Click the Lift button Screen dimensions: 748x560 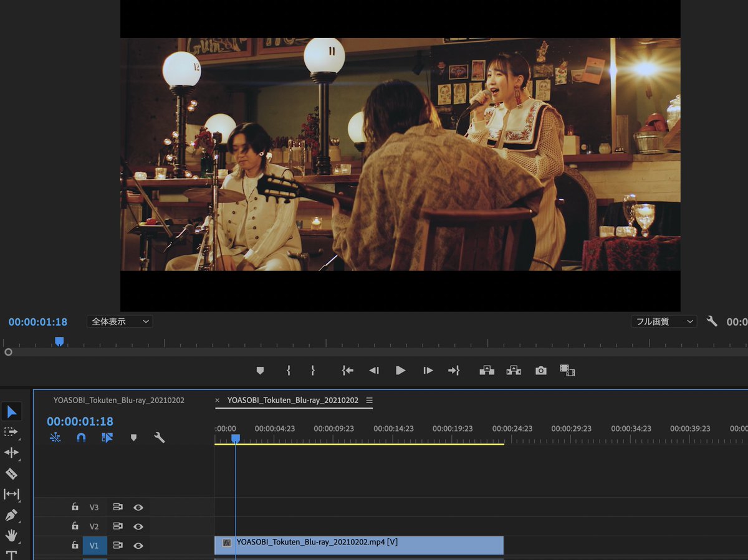click(487, 371)
